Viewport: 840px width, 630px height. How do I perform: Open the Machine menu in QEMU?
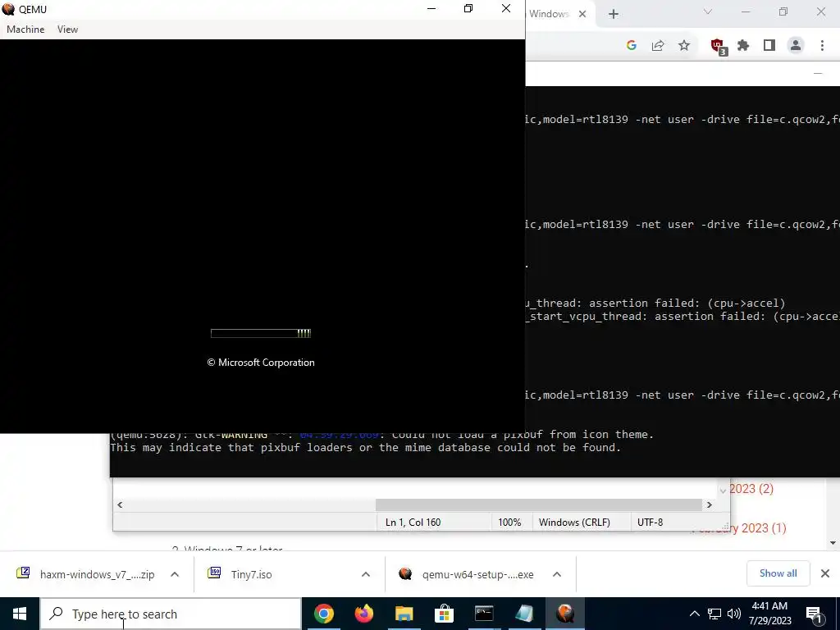pos(25,30)
